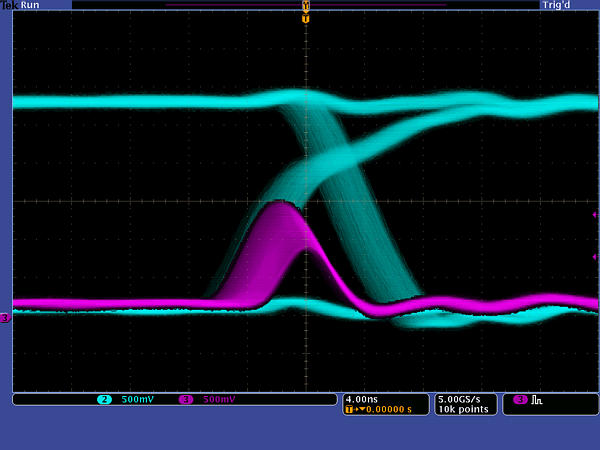Select the channel 3 500mV scale readout
The width and height of the screenshot is (600, 450).
click(219, 400)
